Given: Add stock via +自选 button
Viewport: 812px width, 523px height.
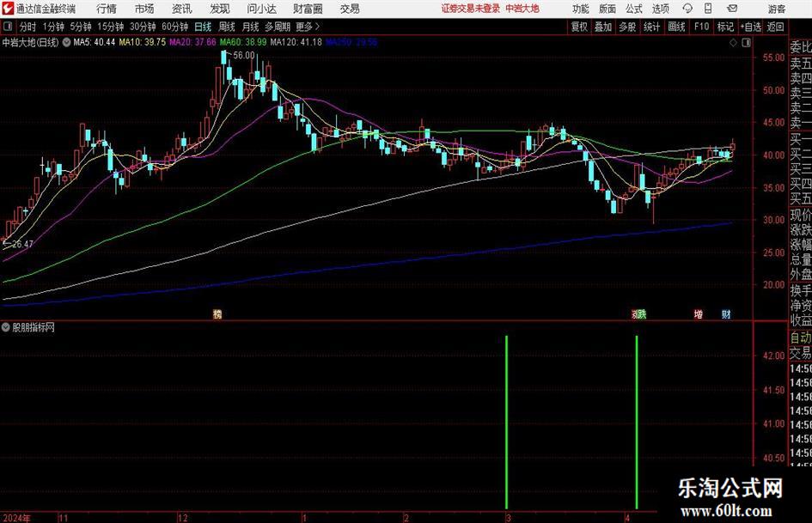Looking at the screenshot, I should [751, 27].
